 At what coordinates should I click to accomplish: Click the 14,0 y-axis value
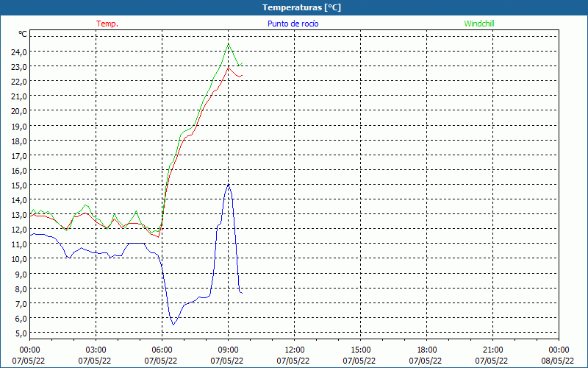point(19,200)
